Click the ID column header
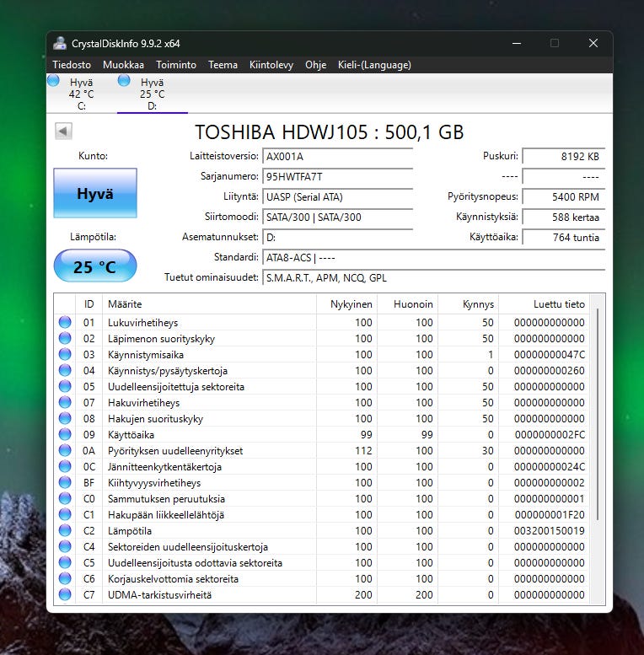Image resolution: width=644 pixels, height=655 pixels. [89, 304]
